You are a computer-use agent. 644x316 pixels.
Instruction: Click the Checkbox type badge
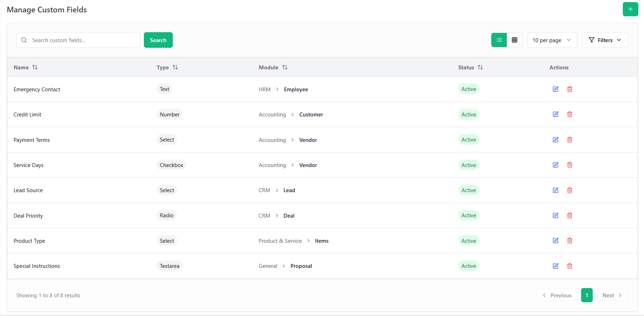click(x=171, y=165)
